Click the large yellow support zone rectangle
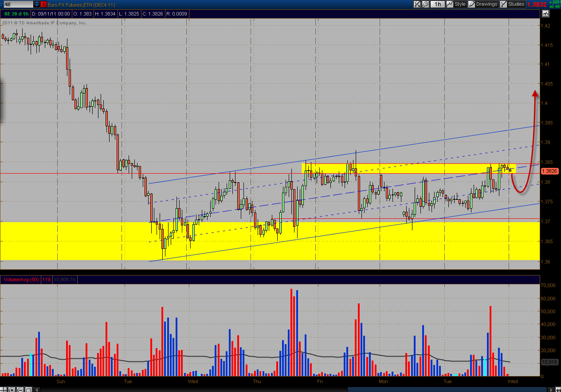Image resolution: width=561 pixels, height=392 pixels. pyautogui.click(x=270, y=241)
